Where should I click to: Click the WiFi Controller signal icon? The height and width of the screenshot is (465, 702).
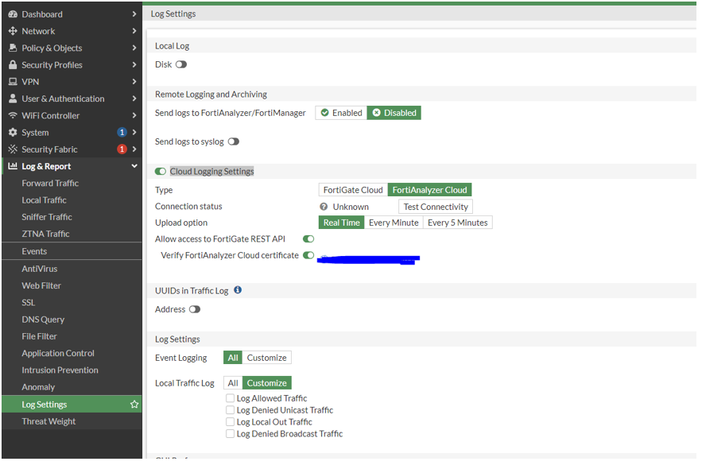tap(13, 115)
